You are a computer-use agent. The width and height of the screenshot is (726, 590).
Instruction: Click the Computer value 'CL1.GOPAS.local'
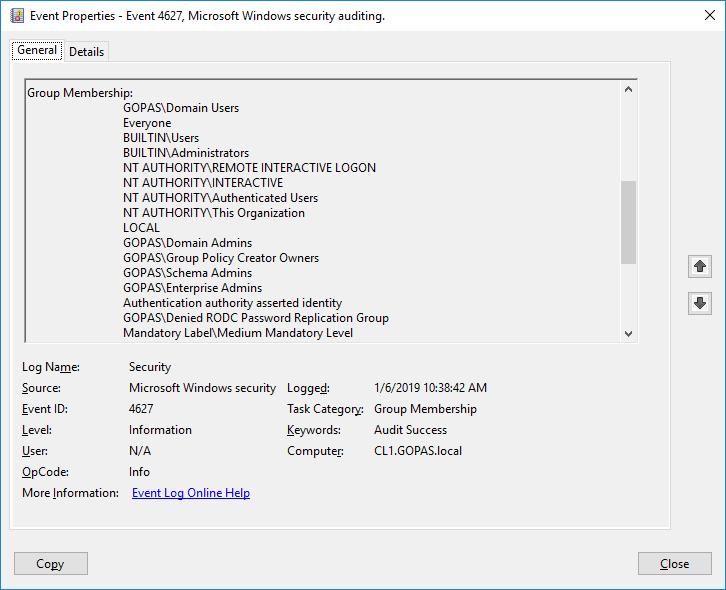click(418, 451)
